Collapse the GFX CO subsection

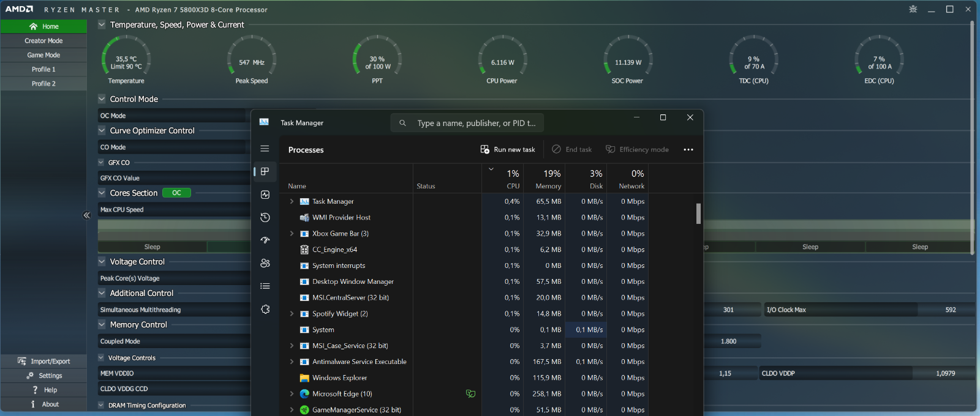coord(101,162)
